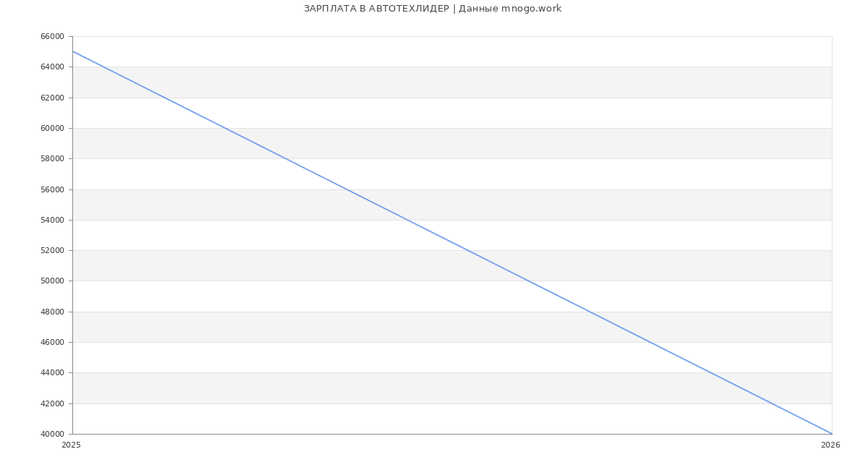Pick the 58000 y-axis label

point(54,159)
